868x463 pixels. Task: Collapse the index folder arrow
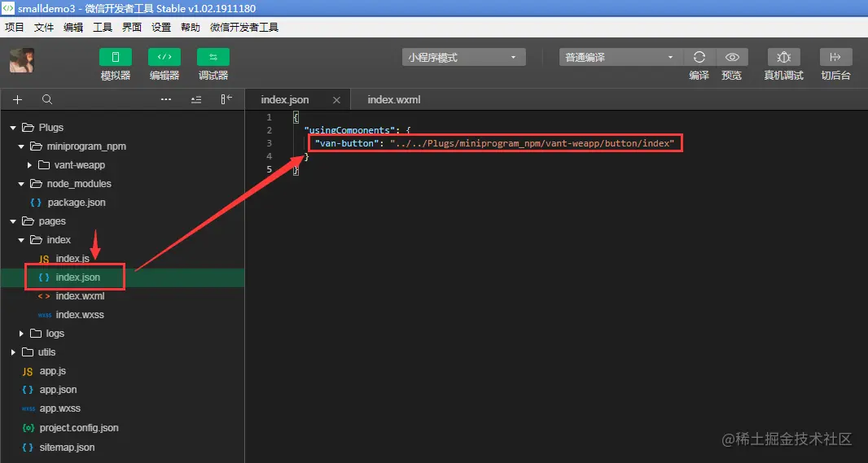coord(21,240)
